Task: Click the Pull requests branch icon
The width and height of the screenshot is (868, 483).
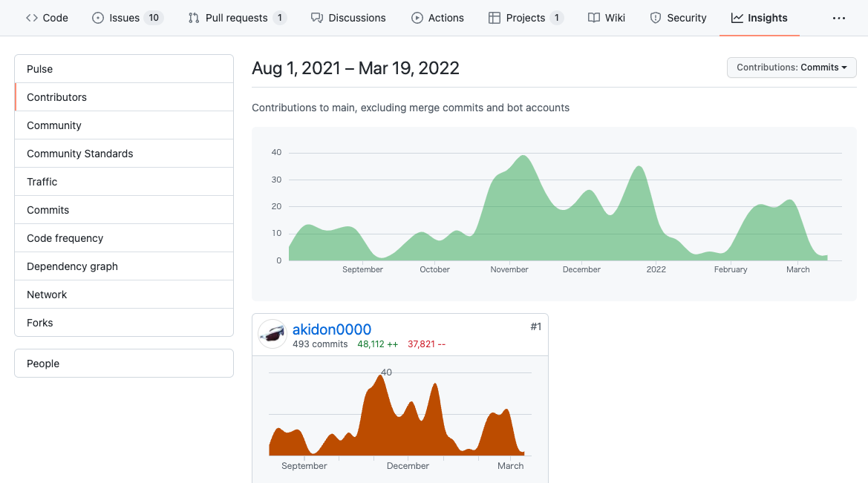Action: 193,18
